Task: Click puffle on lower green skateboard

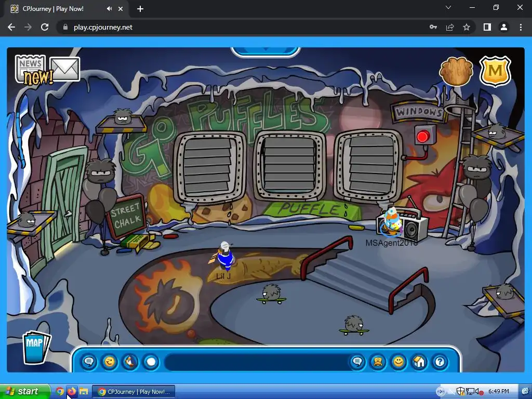Action: coord(354,325)
